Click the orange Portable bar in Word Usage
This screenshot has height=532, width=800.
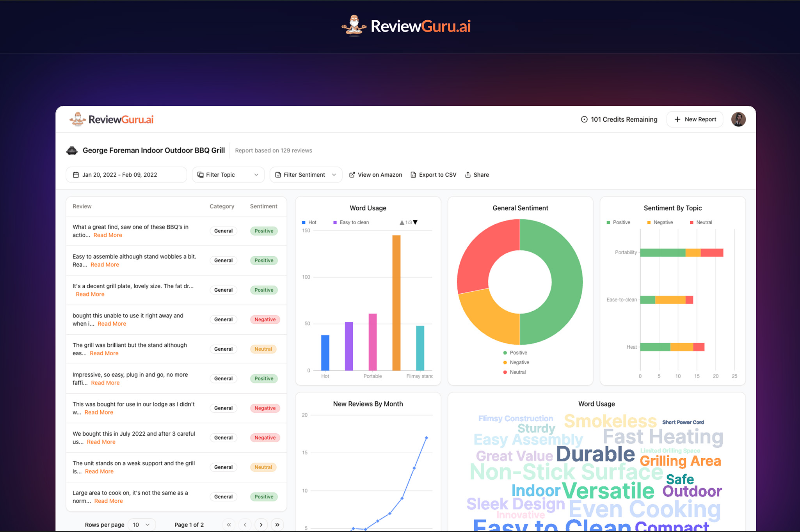coord(396,303)
